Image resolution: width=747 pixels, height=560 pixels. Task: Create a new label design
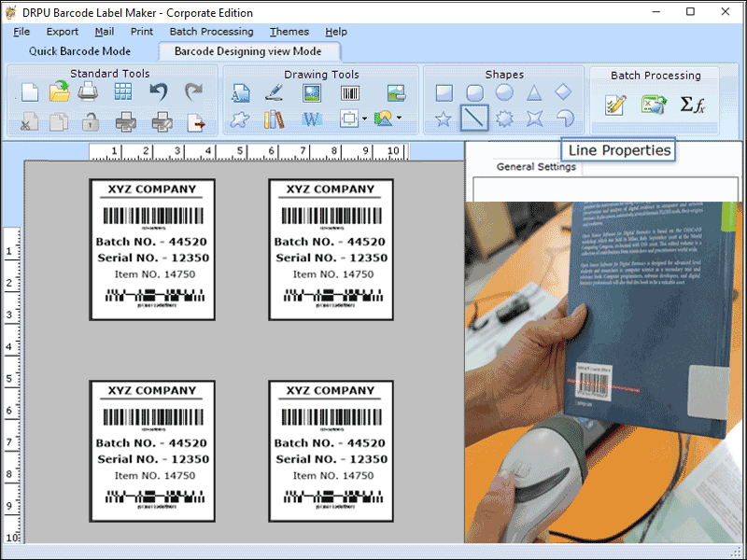tap(32, 91)
